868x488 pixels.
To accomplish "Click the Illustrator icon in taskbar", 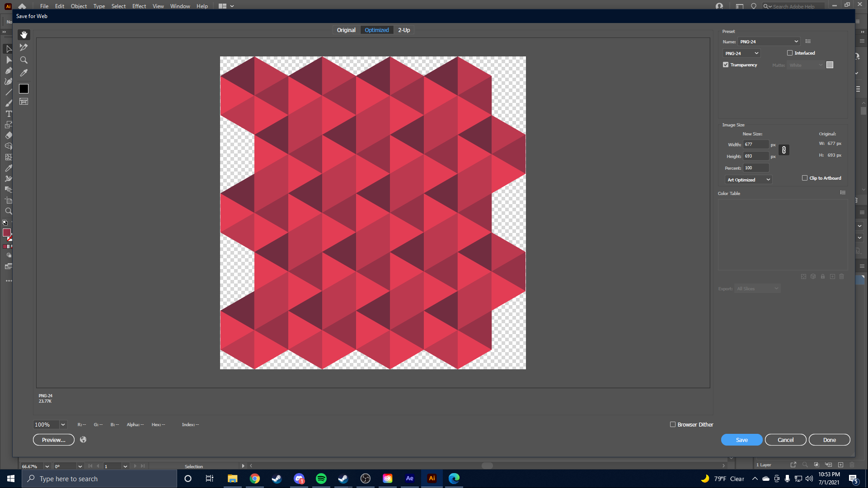I will point(432,478).
